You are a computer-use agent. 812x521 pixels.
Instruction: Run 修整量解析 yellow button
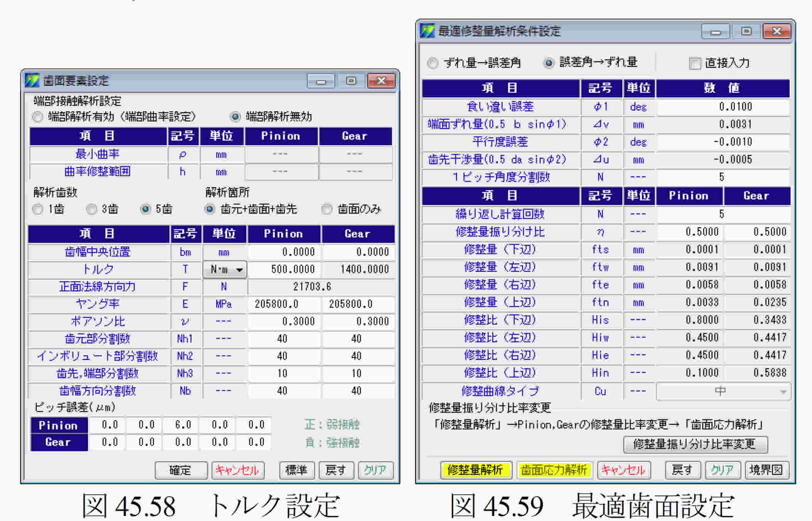click(x=476, y=470)
